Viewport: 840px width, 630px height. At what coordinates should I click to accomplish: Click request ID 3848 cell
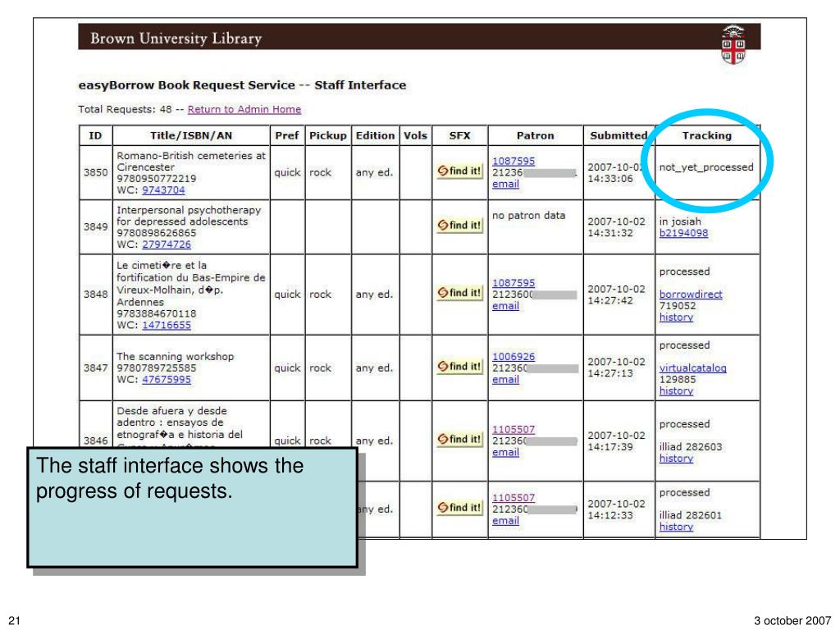tap(95, 294)
